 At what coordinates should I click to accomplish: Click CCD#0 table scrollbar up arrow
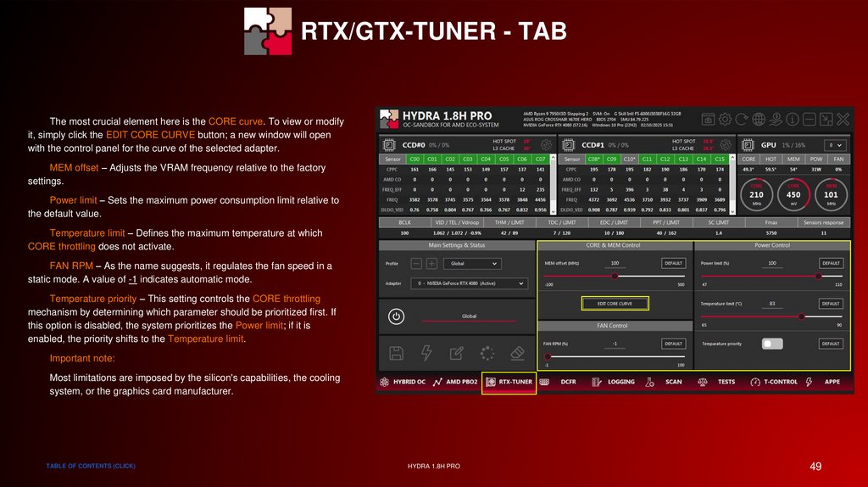pos(553,159)
